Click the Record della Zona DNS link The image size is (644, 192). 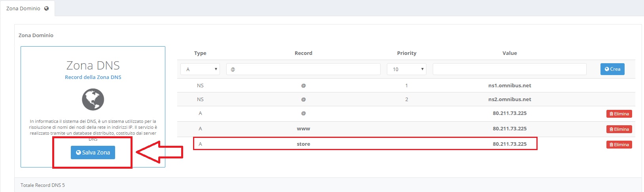click(93, 77)
